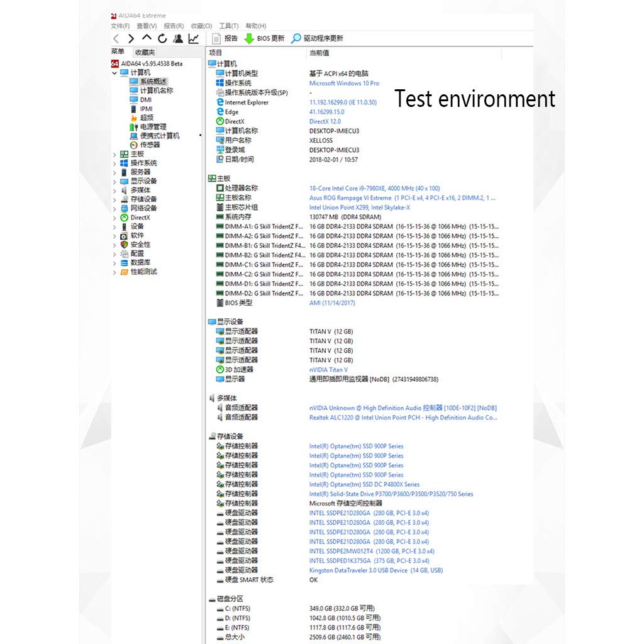Switch to the 菜单 tab
Screen dimensions: 644x644
tap(118, 52)
